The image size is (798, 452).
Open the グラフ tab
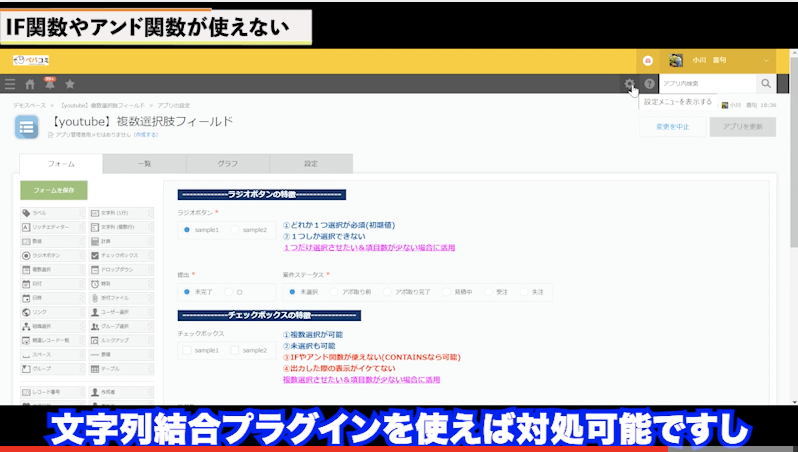click(227, 162)
